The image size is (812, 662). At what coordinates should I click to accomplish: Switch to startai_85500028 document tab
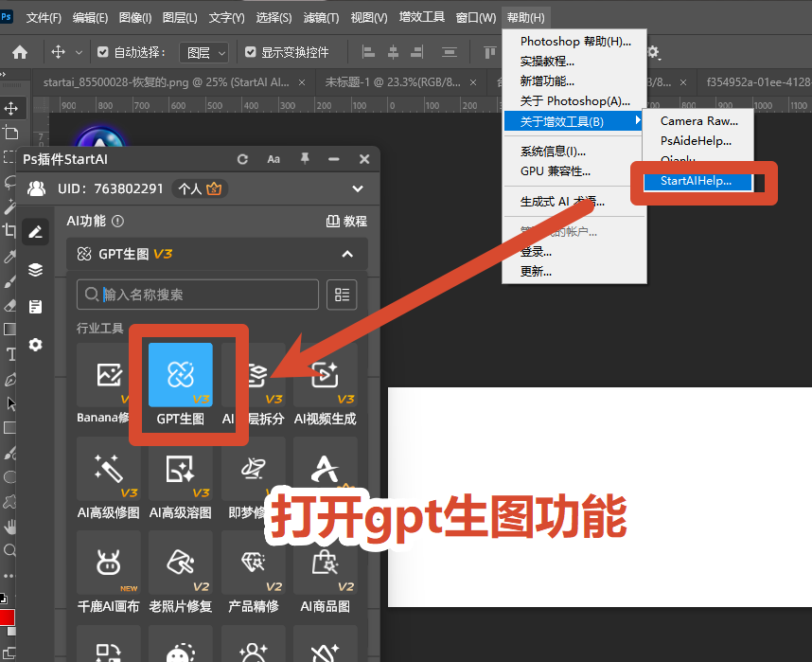point(166,81)
